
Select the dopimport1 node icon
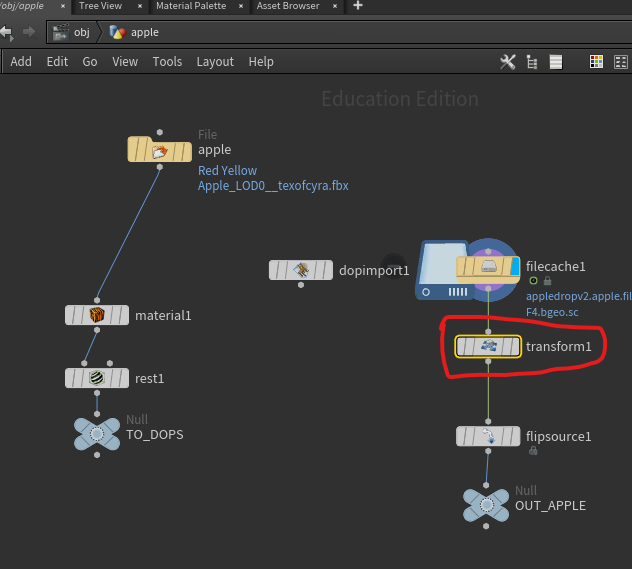(x=301, y=270)
